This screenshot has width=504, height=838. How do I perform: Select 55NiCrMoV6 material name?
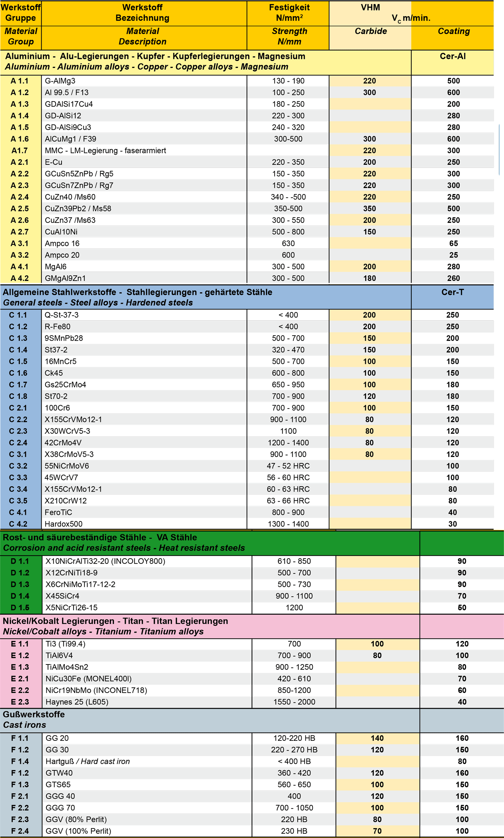[x=67, y=465]
